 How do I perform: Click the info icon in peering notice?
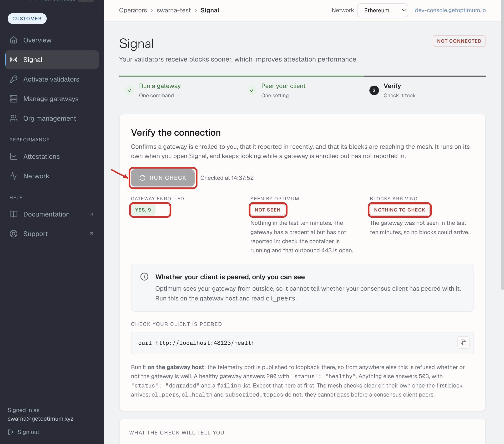(x=144, y=277)
